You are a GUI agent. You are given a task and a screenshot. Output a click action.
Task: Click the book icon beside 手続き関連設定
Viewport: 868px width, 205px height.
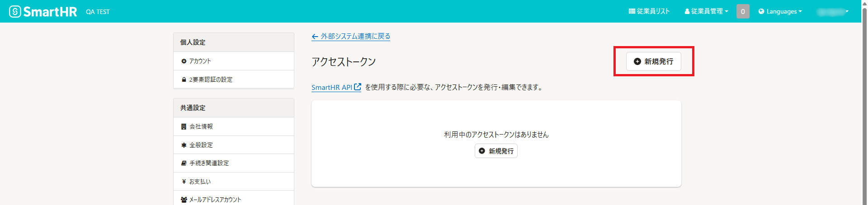[184, 163]
